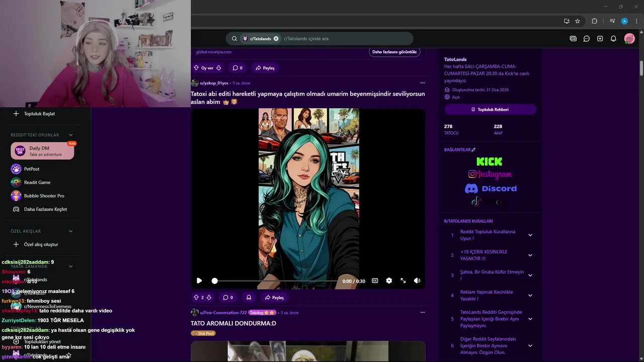
Task: Downvote the global.novelpia.com post
Action: pyautogui.click(x=218, y=68)
